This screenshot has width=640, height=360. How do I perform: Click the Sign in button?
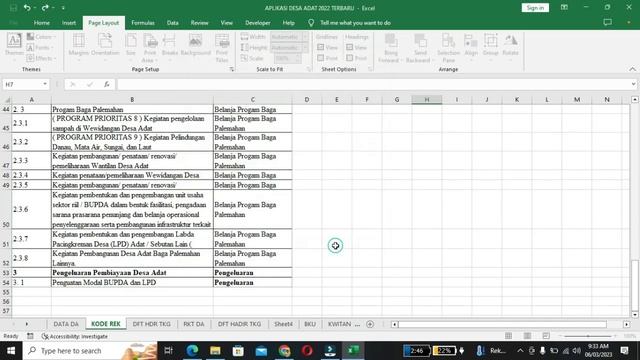click(535, 8)
